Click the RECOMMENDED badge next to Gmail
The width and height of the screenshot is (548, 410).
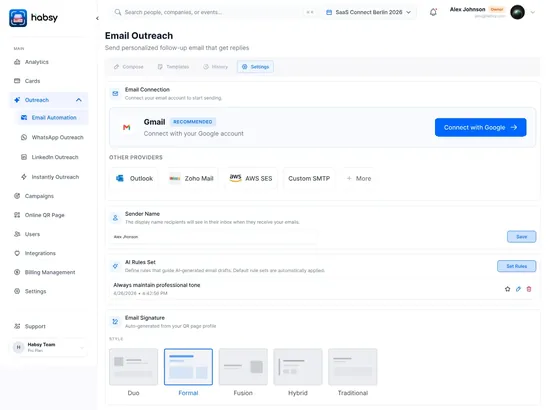(193, 122)
